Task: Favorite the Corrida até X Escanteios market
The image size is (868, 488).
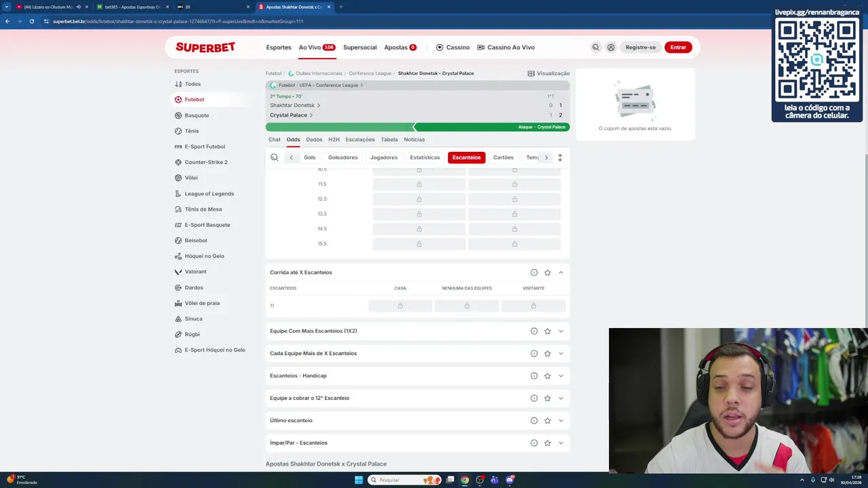Action: click(x=547, y=272)
